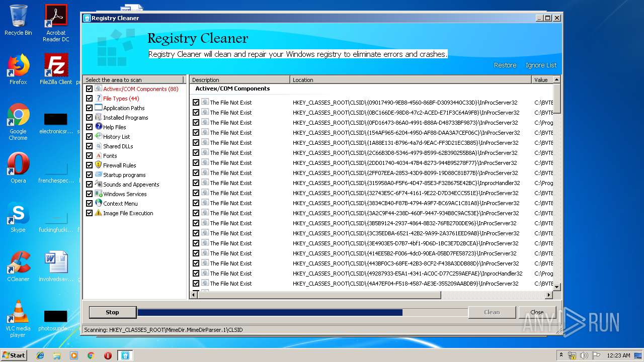Click the Windows Services gear icon
Screen dimensions: 644x362
pos(99,194)
